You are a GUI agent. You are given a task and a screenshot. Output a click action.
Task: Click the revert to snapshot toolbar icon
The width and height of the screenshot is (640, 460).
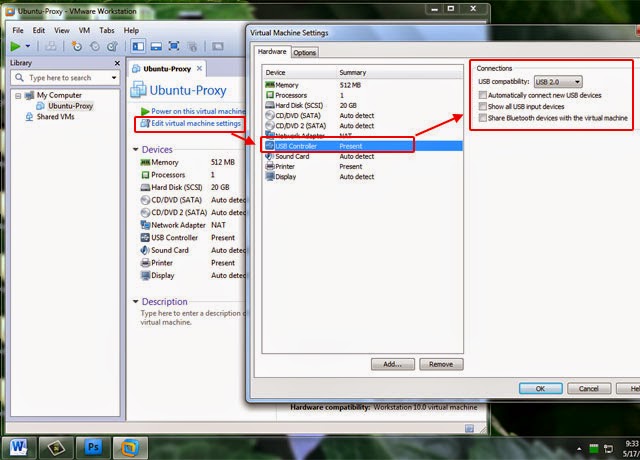[95, 47]
